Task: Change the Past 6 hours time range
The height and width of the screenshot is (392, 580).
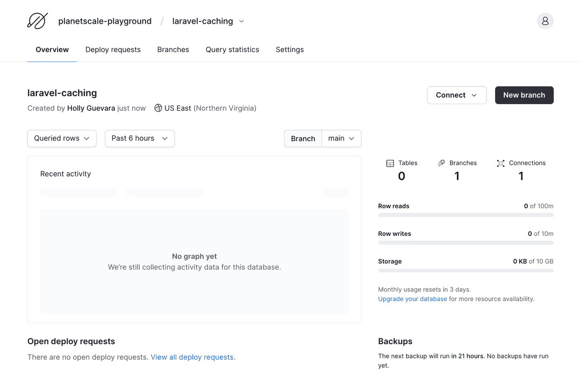Action: point(140,139)
